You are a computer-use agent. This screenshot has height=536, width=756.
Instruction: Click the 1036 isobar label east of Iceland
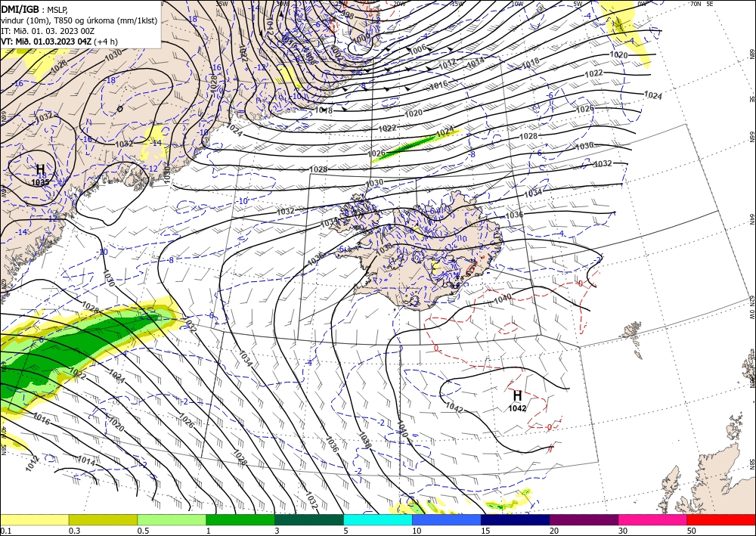pyautogui.click(x=514, y=215)
